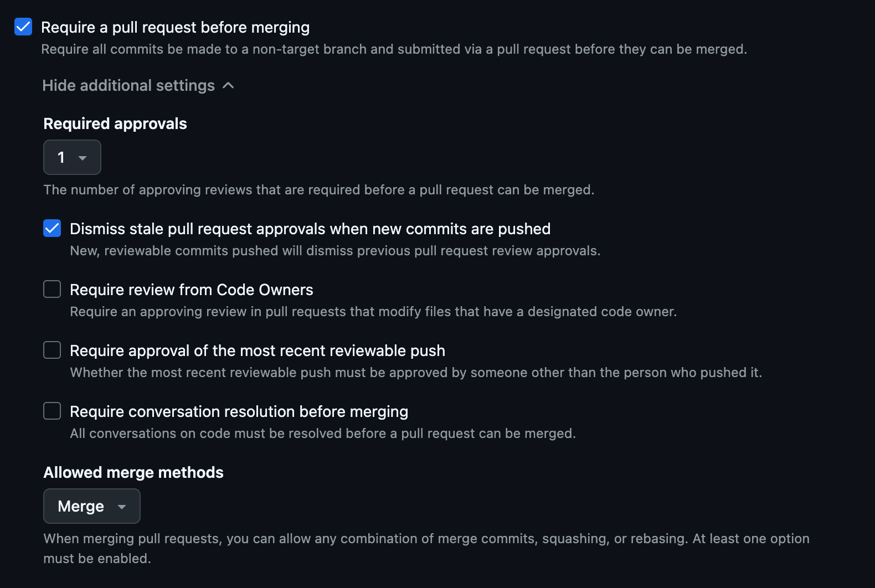The image size is (875, 588).
Task: Check the conversation resolution checkbox
Action: click(x=52, y=411)
